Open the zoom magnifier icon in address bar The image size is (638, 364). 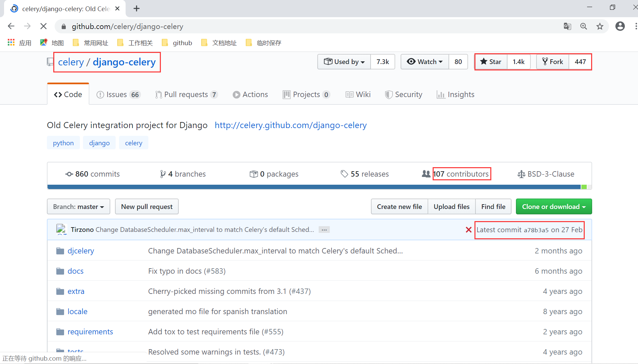(584, 26)
